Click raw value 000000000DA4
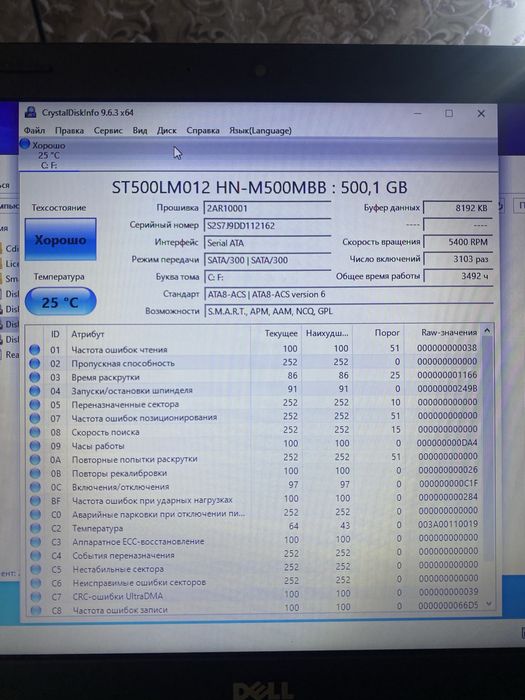Viewport: 525px width, 700px height. [447, 443]
